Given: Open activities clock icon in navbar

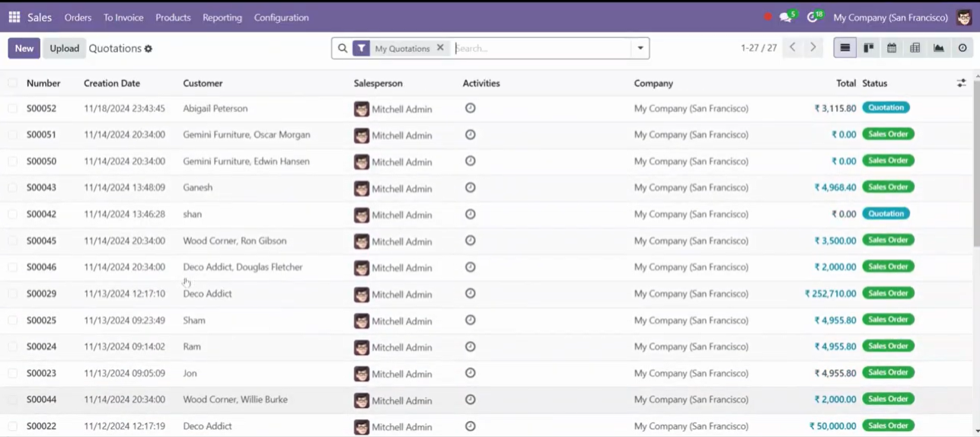Looking at the screenshot, I should coord(814,17).
